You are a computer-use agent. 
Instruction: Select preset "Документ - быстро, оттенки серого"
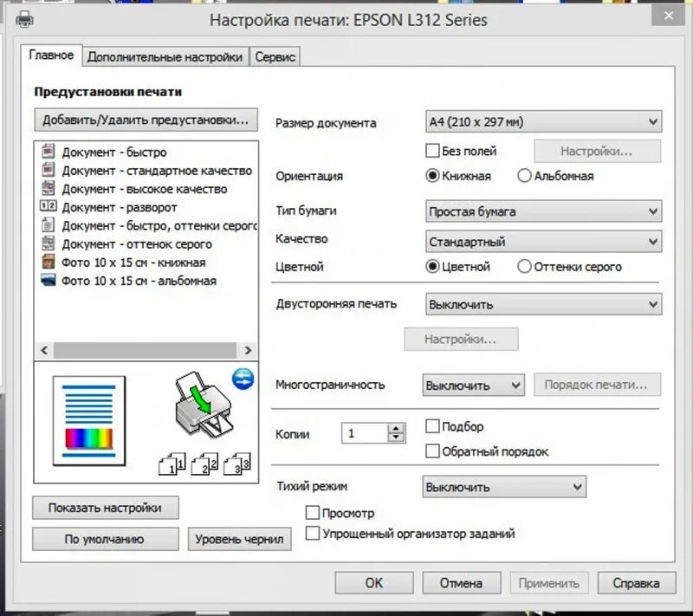(x=159, y=226)
